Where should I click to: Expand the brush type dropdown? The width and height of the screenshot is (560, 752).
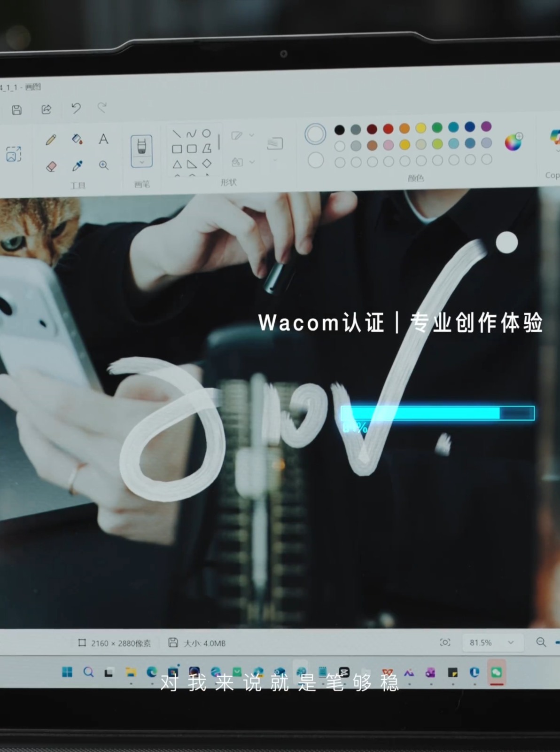(x=141, y=162)
